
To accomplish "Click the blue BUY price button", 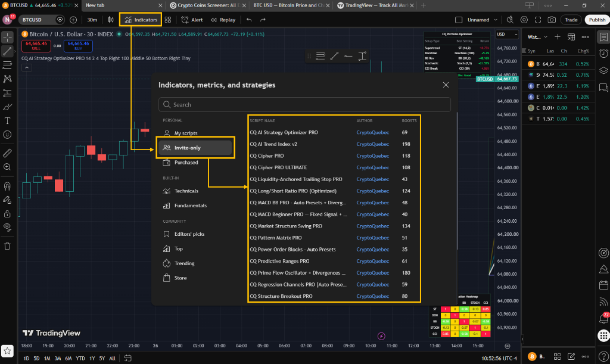I will (78, 46).
